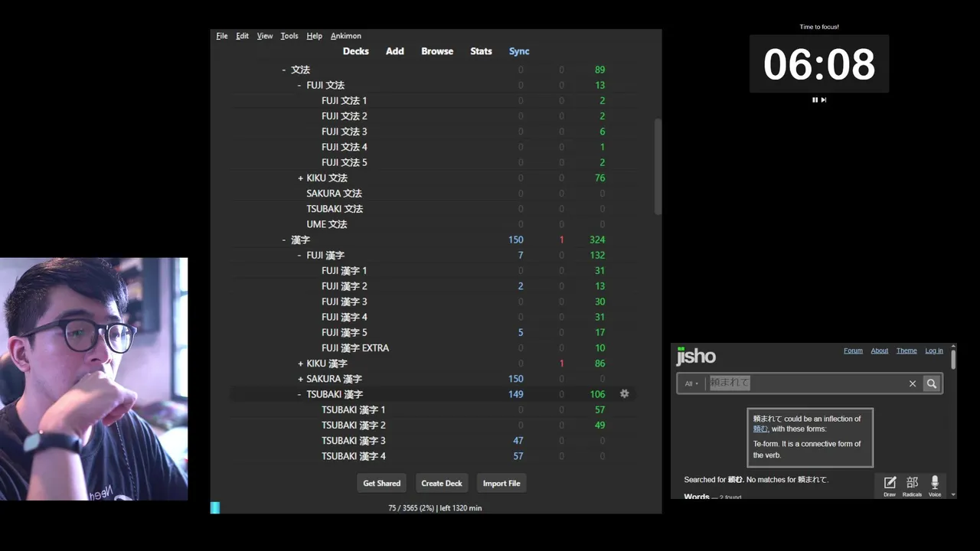980x551 pixels.
Task: Open Jisho Draw input tool
Action: (890, 486)
